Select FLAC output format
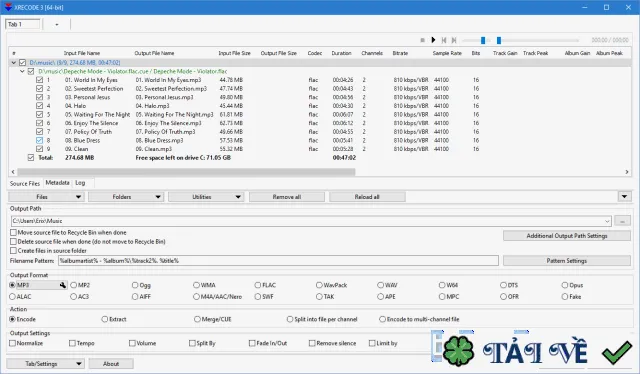Screen dimensions: 640x374 [x=258, y=285]
